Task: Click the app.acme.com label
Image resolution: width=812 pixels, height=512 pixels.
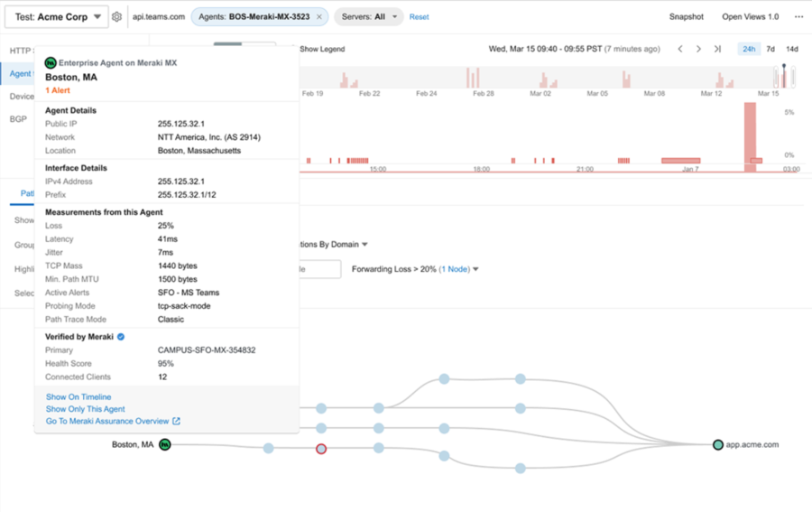Action: click(x=752, y=444)
